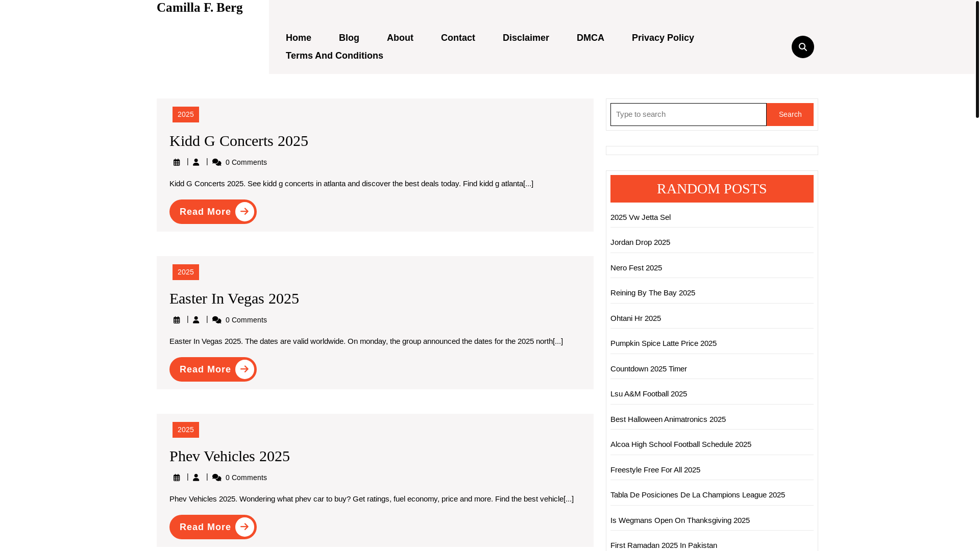Click the sidebar Search button
The height and width of the screenshot is (551, 980).
tap(790, 114)
